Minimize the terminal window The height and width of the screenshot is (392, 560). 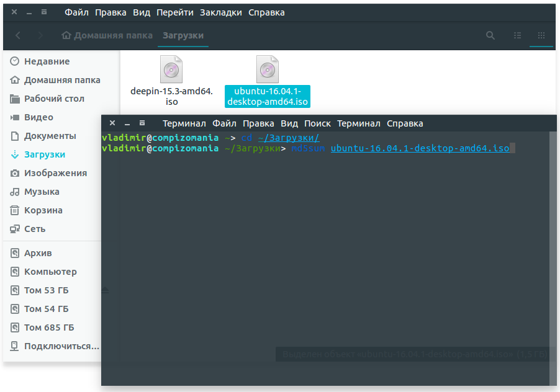pos(127,123)
